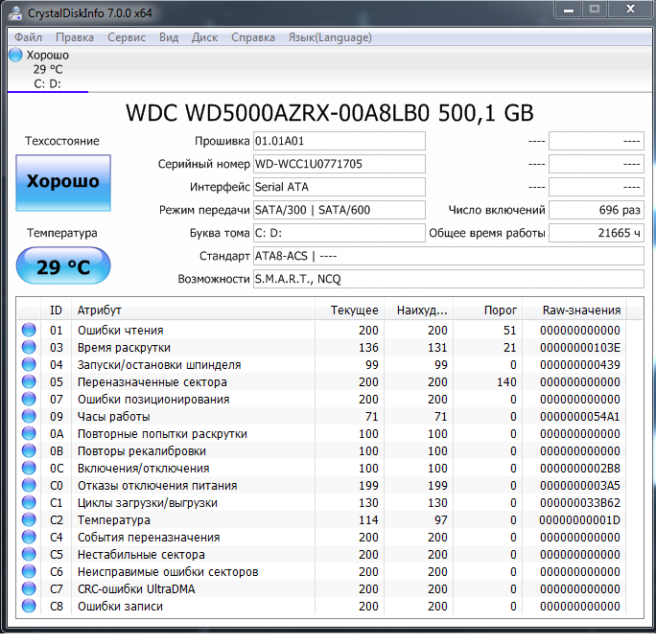Viewport: 656px width, 644px height.
Task: Open the Сервис menu
Action: tap(127, 37)
